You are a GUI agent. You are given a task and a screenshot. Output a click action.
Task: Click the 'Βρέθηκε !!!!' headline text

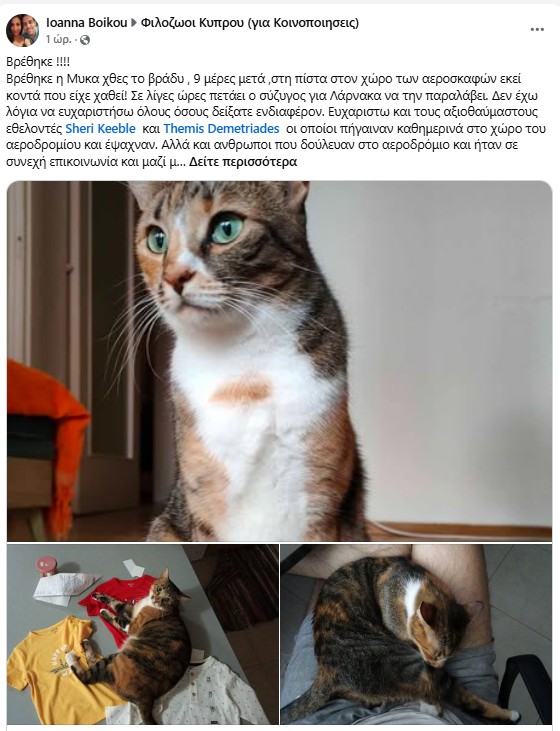[x=38, y=62]
